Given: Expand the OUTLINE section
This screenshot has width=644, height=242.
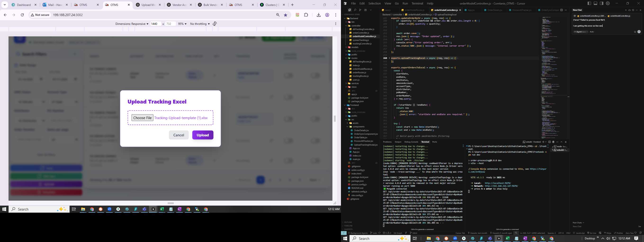Looking at the screenshot, I should click(348, 222).
